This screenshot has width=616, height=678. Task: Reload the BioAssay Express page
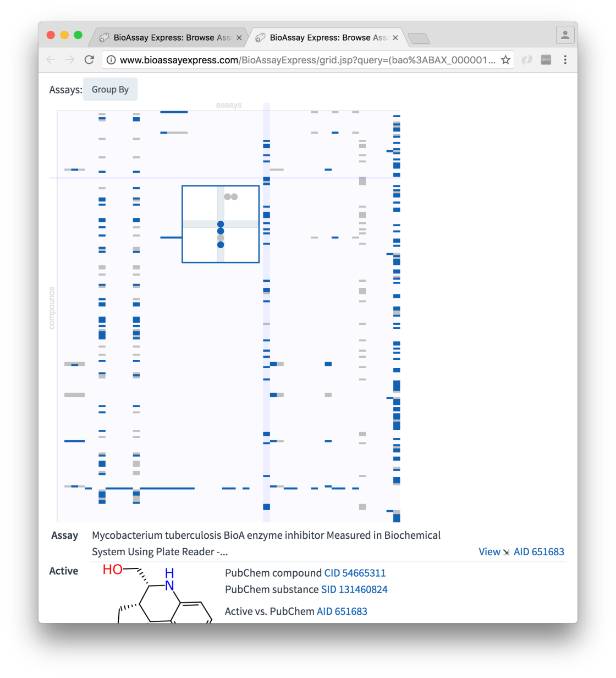pyautogui.click(x=89, y=60)
